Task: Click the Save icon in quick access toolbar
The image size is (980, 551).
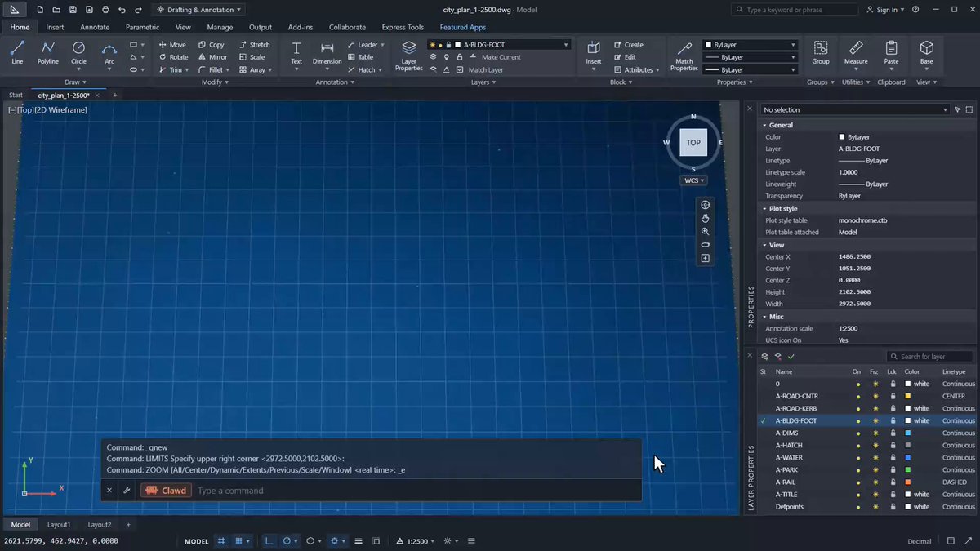Action: click(x=73, y=10)
